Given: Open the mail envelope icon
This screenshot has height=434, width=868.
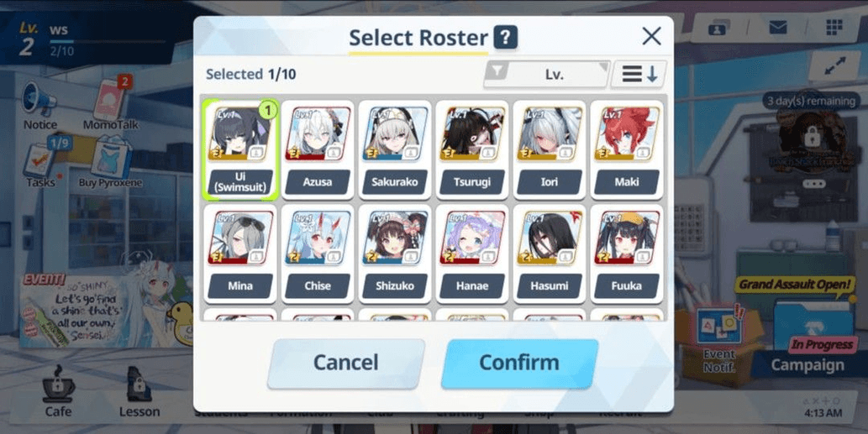Looking at the screenshot, I should pyautogui.click(x=778, y=27).
